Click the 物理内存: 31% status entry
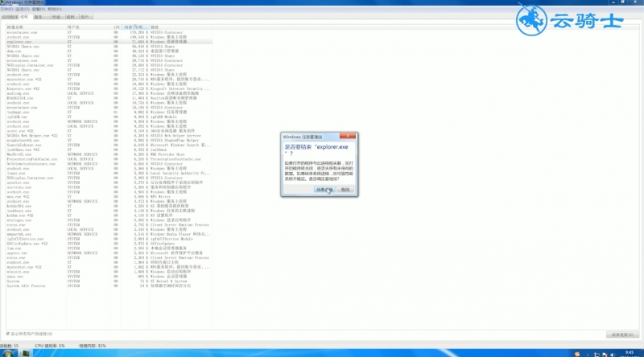Screen dimensions: 644x357 [93, 346]
